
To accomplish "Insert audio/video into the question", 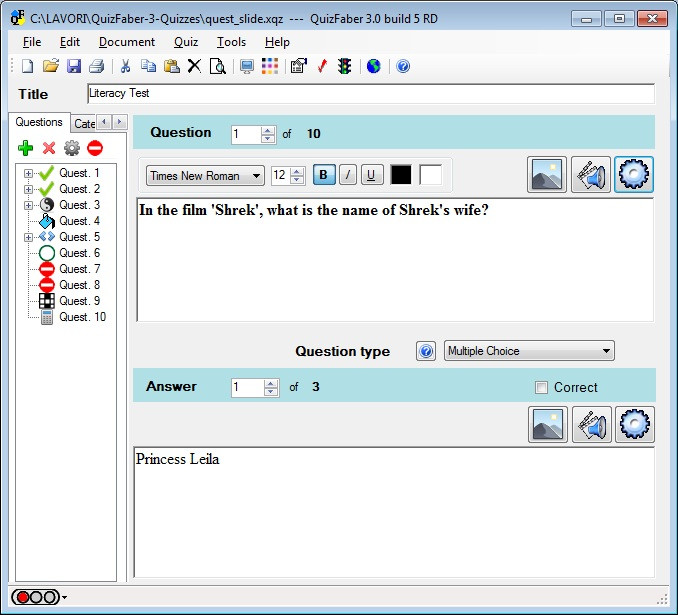I will click(x=591, y=174).
